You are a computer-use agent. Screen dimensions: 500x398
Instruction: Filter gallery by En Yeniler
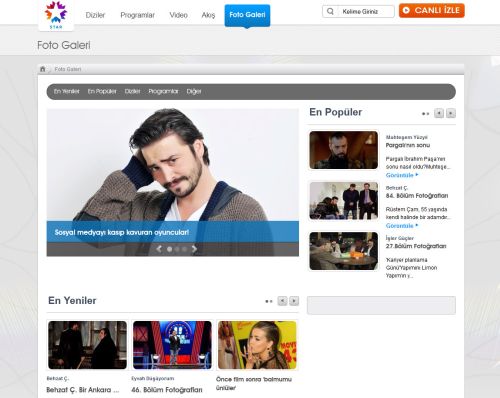click(67, 91)
